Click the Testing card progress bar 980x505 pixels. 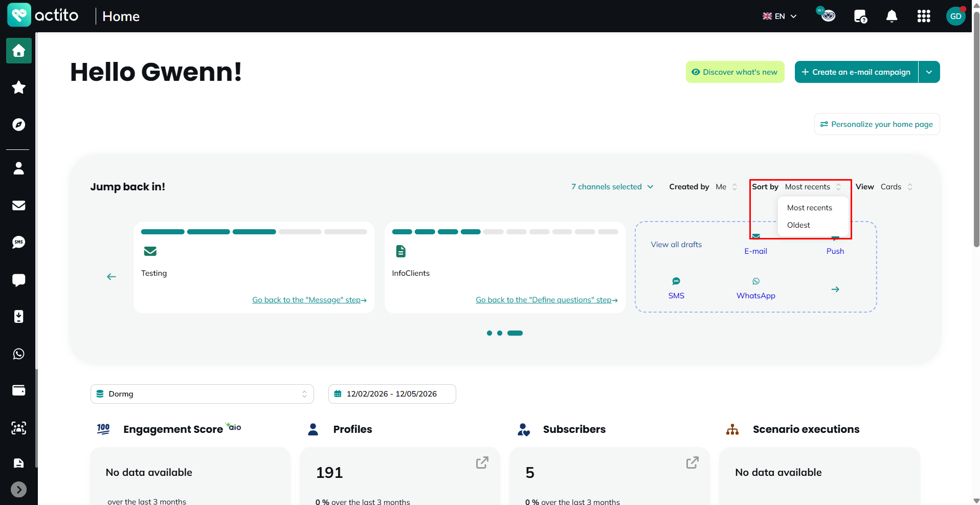click(x=254, y=232)
